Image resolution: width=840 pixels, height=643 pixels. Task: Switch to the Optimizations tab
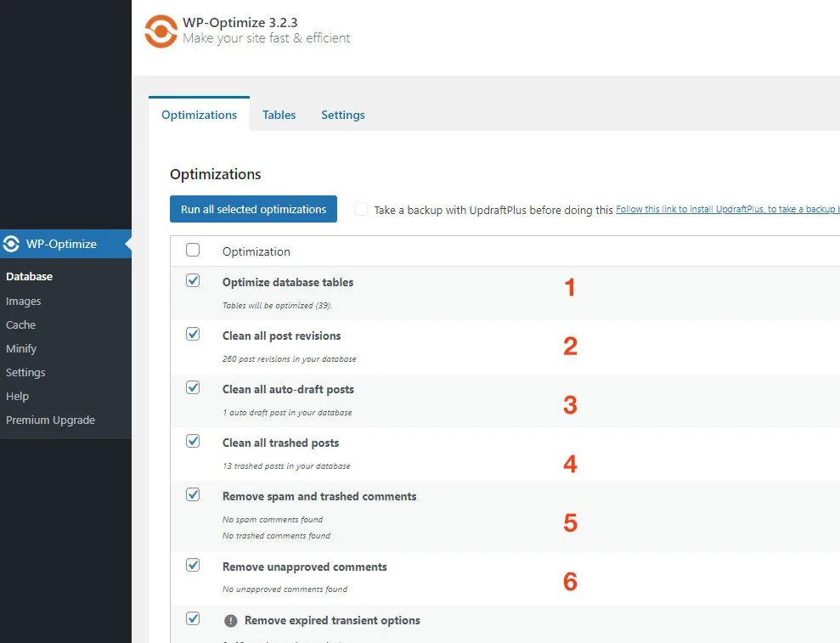[199, 115]
